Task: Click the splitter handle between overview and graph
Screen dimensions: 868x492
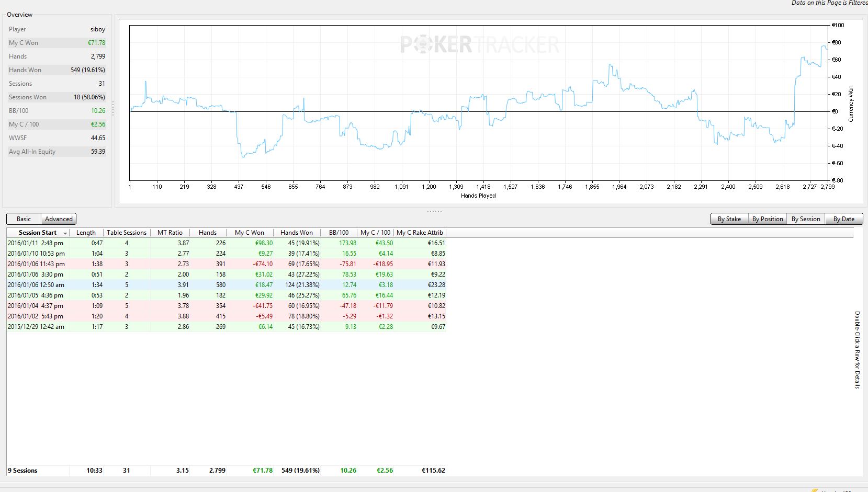Action: (x=113, y=108)
